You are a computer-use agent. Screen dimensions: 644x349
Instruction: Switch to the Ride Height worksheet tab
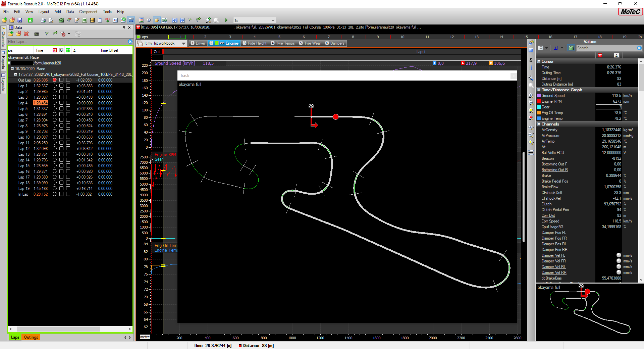(255, 43)
